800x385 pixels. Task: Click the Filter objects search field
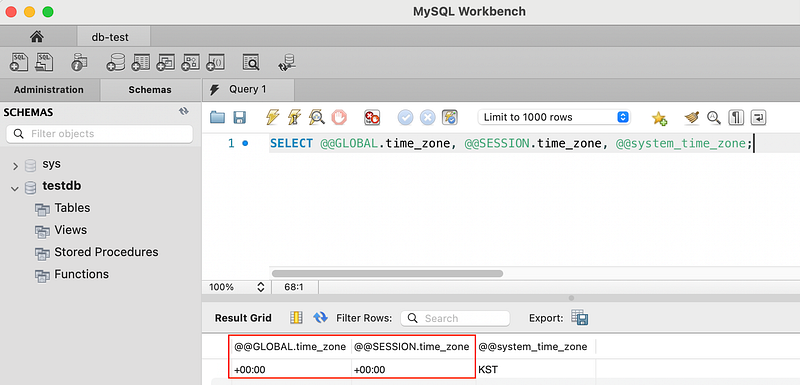pos(99,134)
